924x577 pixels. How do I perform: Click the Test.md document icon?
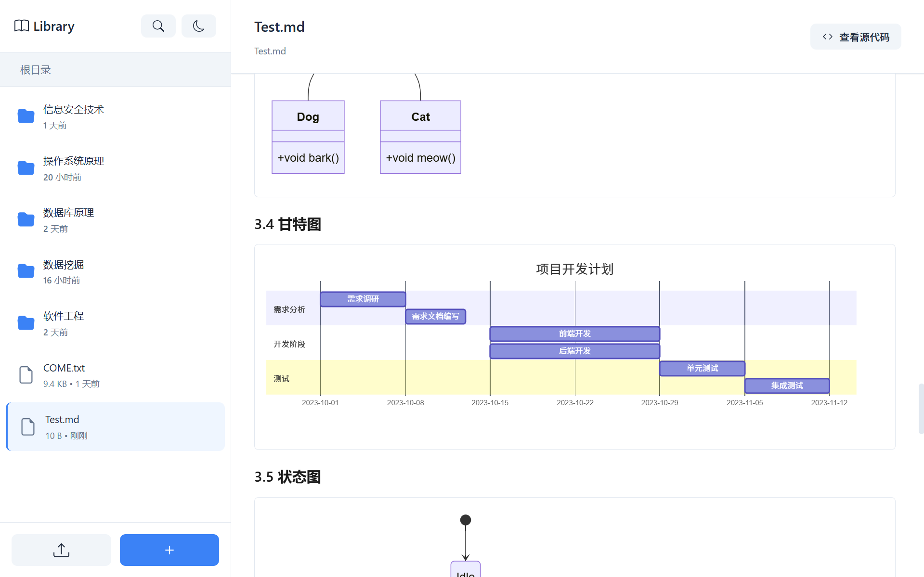click(27, 426)
